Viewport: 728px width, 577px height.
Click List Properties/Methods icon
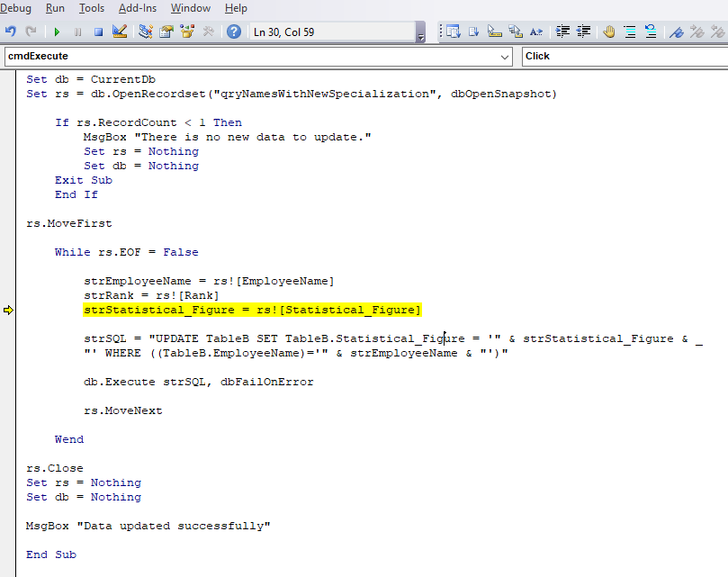[454, 32]
